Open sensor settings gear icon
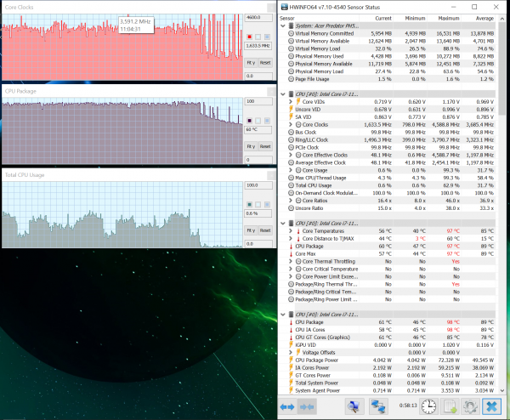The height and width of the screenshot is (420, 510). coord(471,406)
